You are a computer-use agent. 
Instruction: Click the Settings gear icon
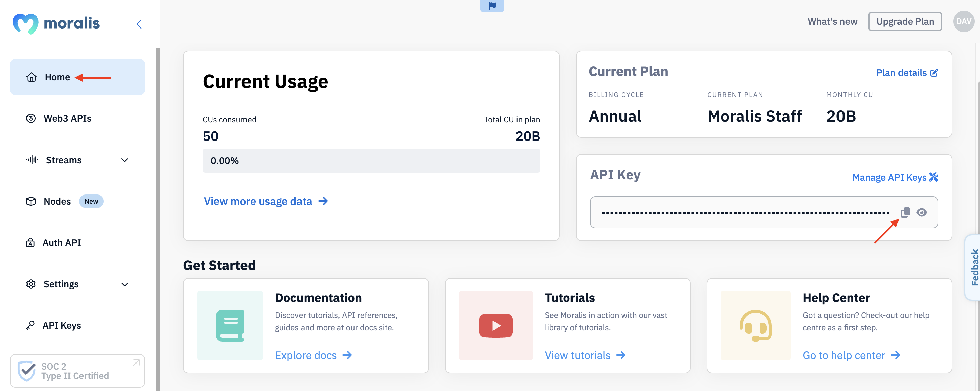(31, 284)
